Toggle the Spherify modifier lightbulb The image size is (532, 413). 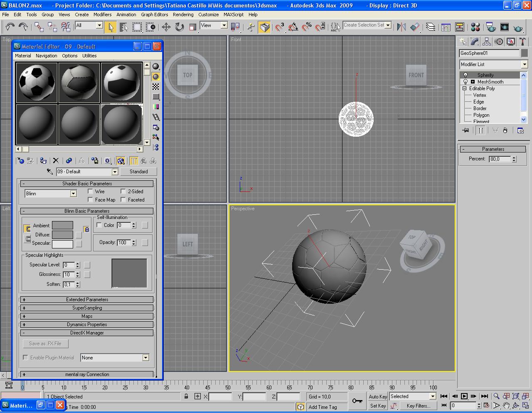point(465,75)
